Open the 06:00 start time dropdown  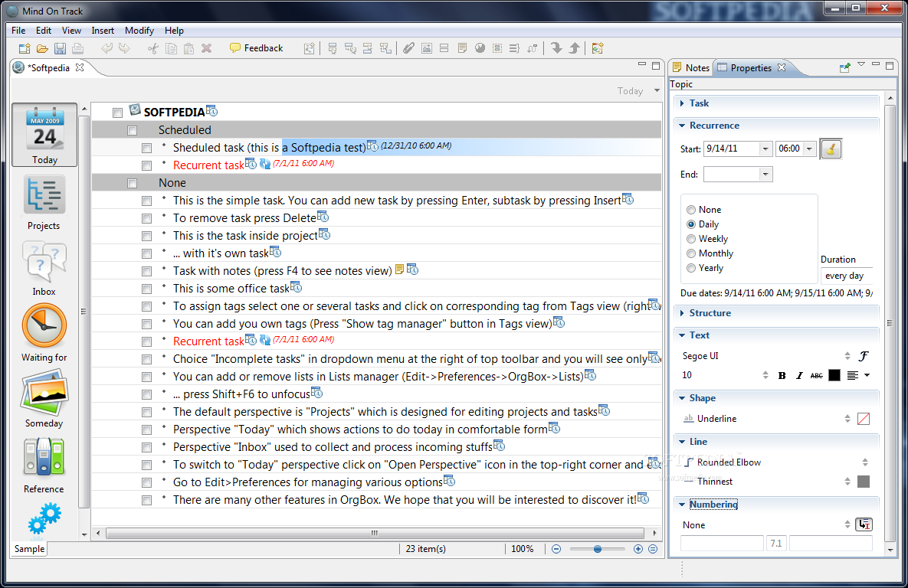(810, 149)
